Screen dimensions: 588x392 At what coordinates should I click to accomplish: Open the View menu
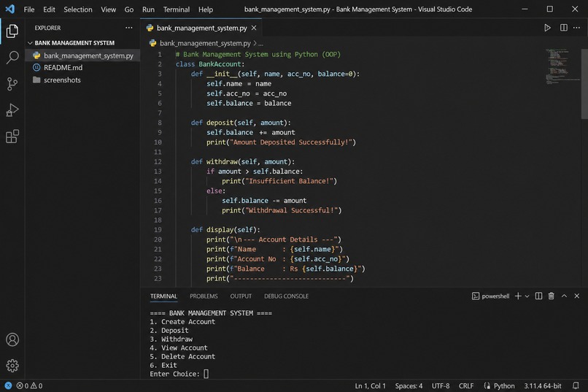109,9
